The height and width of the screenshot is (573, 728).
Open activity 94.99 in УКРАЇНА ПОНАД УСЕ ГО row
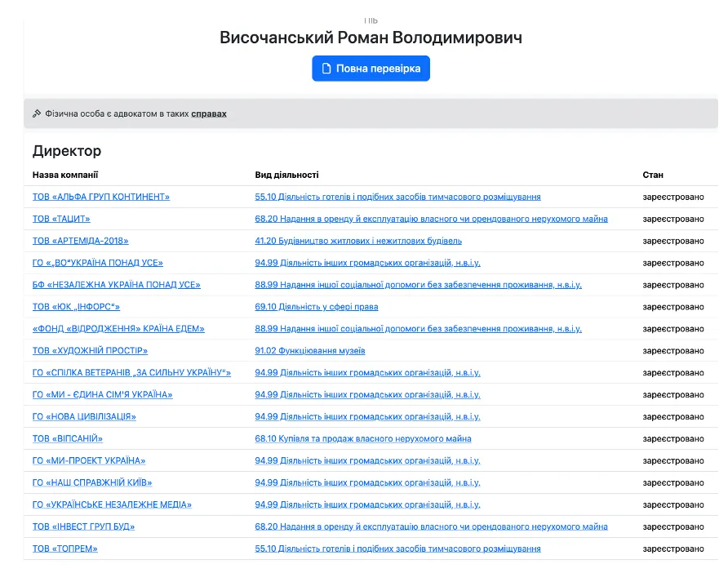[367, 263]
